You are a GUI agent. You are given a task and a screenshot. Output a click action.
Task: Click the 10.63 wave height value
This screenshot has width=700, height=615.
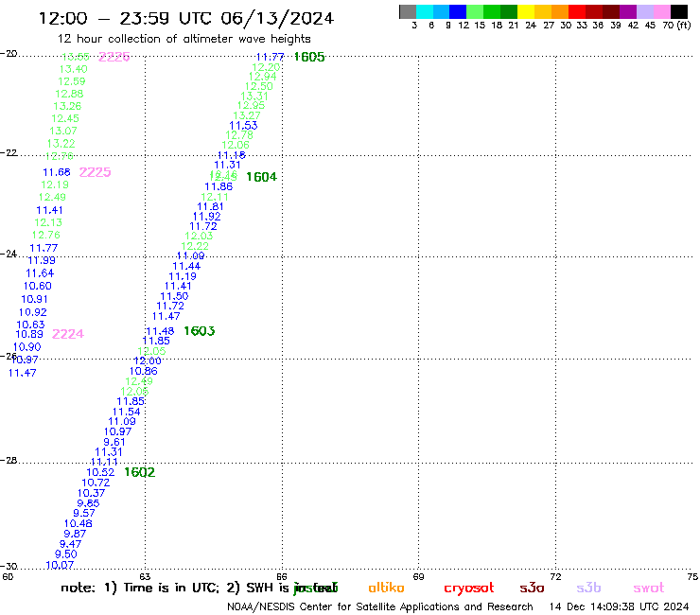(30, 325)
